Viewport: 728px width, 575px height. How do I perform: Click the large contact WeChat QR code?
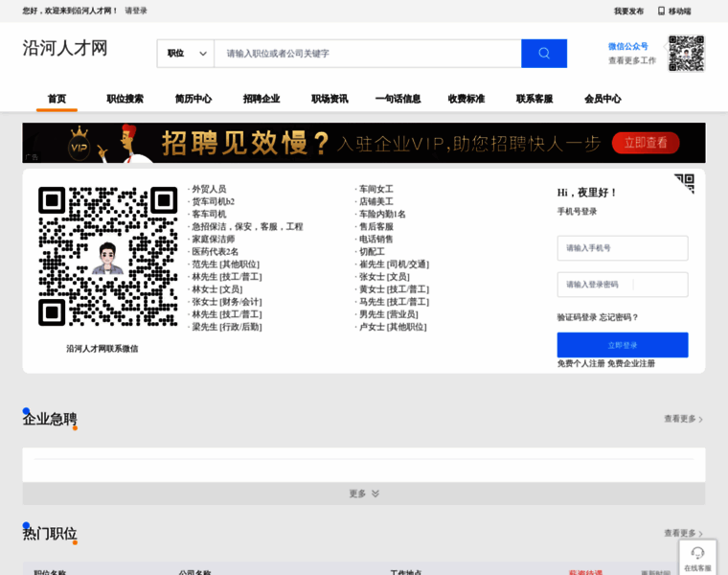(107, 256)
